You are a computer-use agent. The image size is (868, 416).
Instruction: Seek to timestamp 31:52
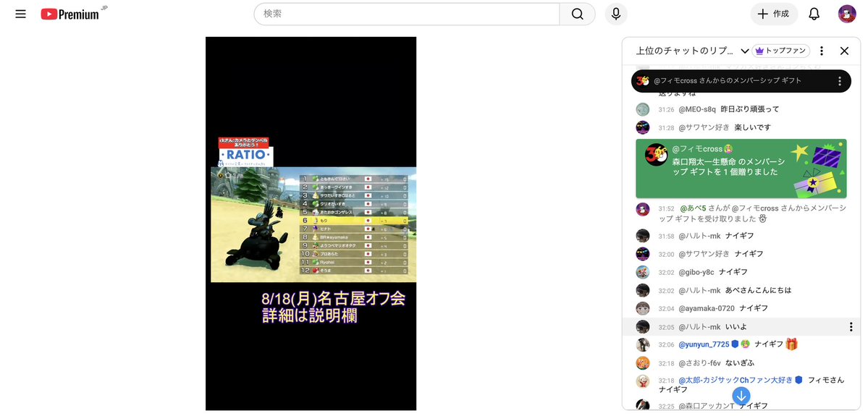pyautogui.click(x=666, y=208)
